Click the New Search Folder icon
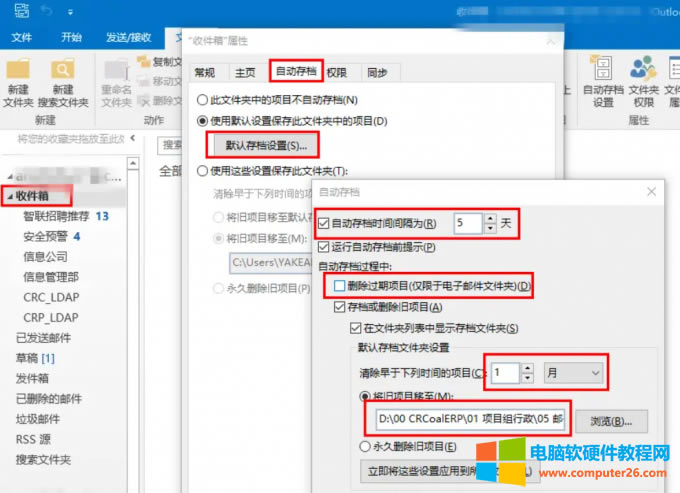This screenshot has height=493, width=680. 63,80
